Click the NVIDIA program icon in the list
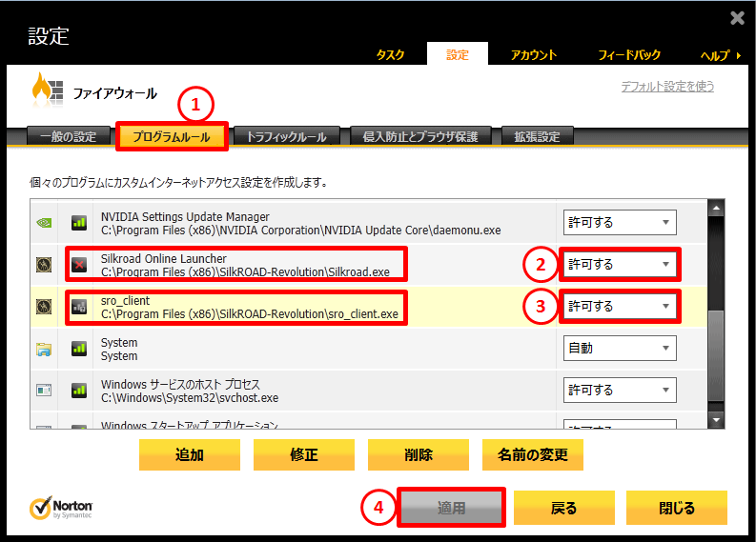Screen dimensions: 756x542 (44, 223)
